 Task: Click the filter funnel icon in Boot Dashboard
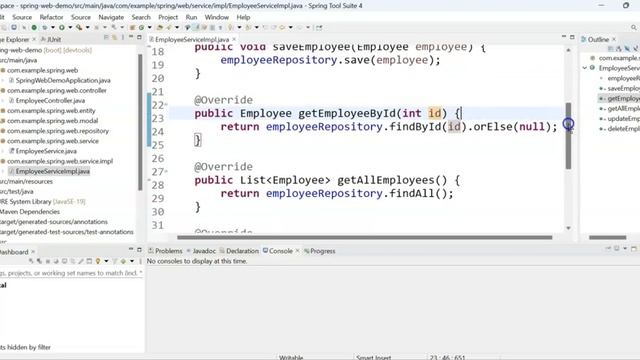point(115,261)
